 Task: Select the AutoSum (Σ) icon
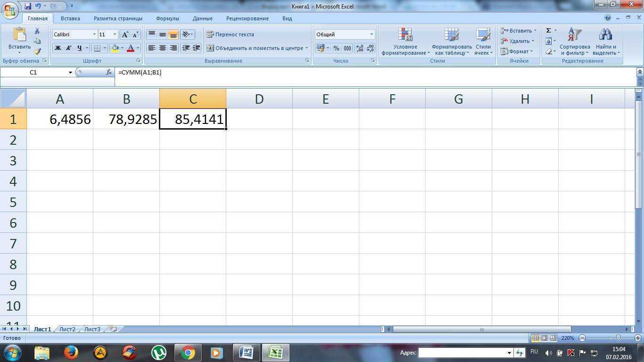pyautogui.click(x=547, y=30)
